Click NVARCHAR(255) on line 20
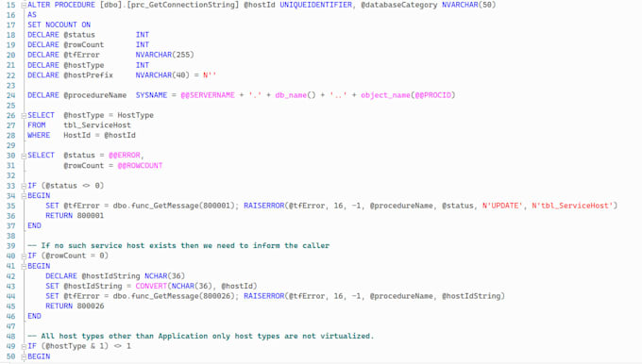 (x=164, y=55)
